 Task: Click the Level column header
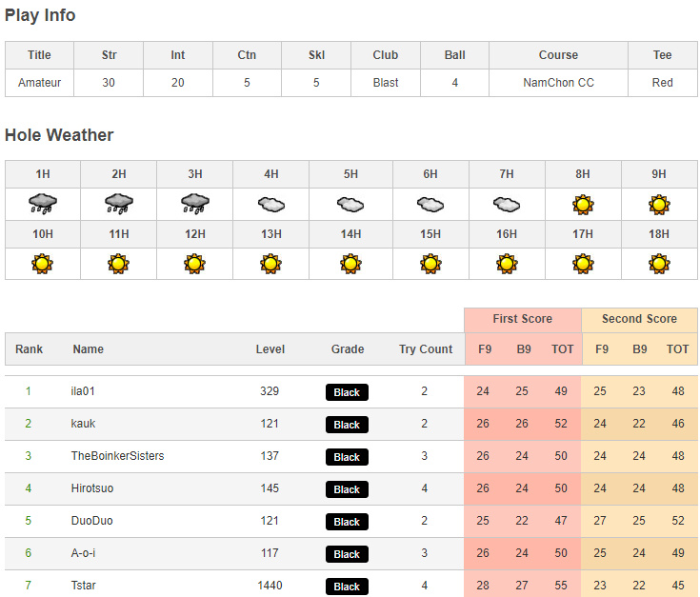[270, 349]
